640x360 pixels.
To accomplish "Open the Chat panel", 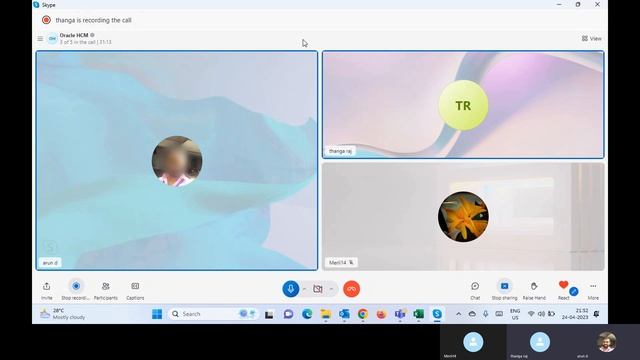I will click(x=475, y=286).
